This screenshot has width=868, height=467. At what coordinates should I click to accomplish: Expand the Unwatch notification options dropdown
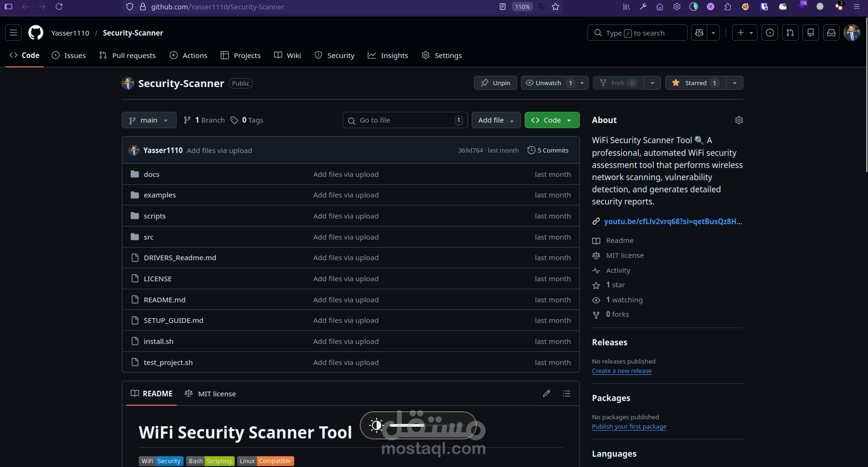582,83
